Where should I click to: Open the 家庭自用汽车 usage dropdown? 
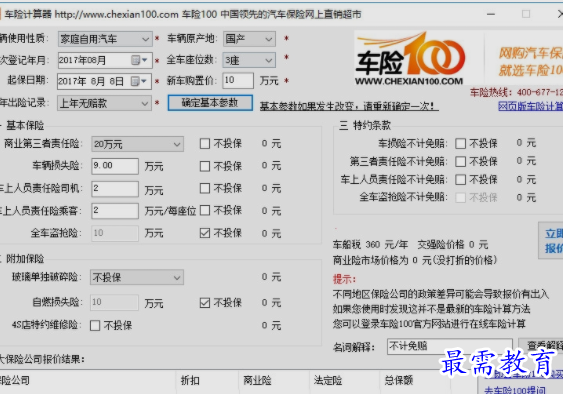point(105,39)
